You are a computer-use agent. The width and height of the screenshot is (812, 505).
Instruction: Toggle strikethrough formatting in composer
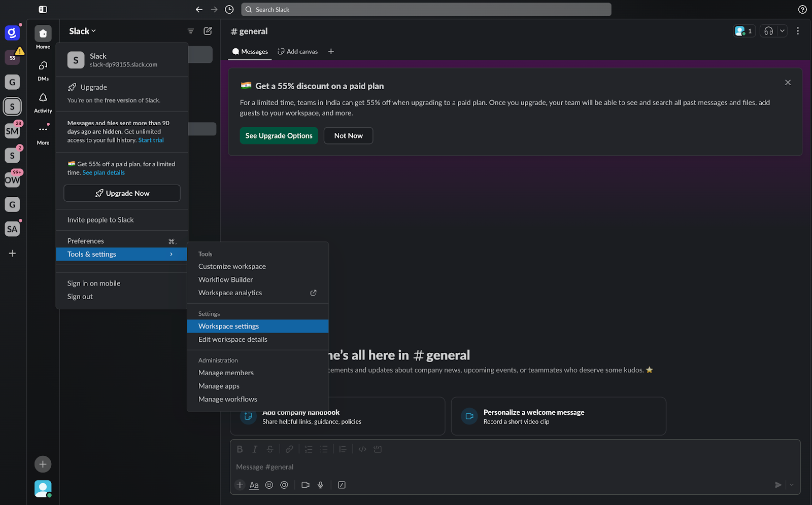click(x=269, y=449)
